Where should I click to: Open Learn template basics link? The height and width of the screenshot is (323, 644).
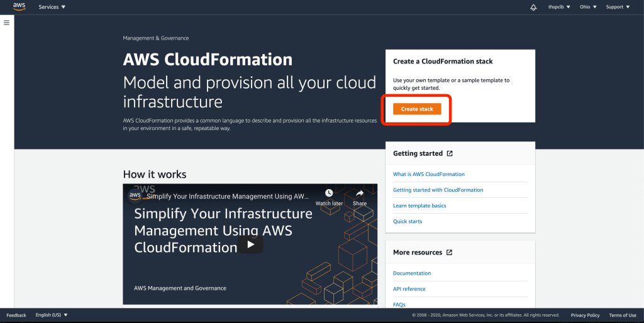click(x=419, y=205)
